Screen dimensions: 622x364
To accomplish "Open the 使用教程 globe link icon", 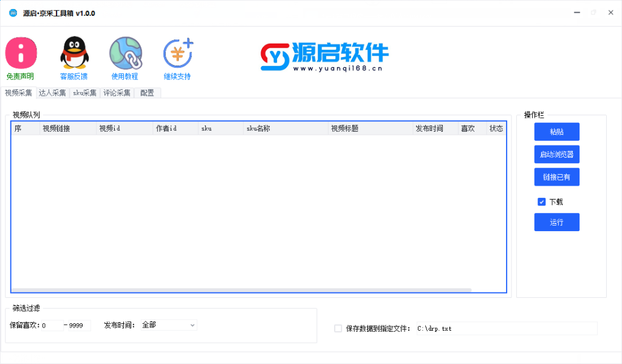I will (x=125, y=53).
